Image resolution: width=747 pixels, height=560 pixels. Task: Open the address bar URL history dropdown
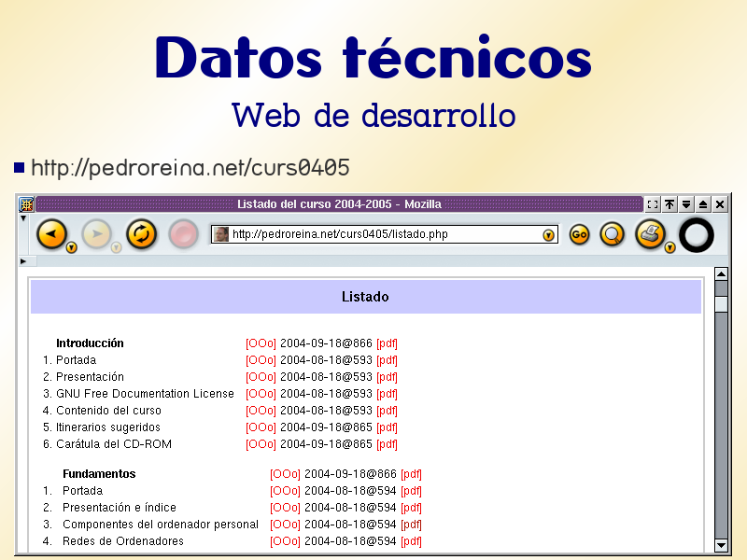click(546, 234)
